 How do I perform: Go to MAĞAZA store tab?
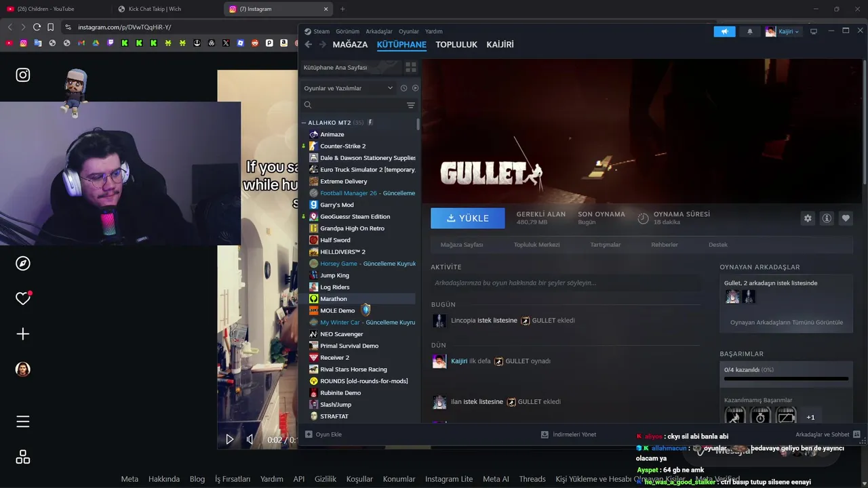point(351,45)
